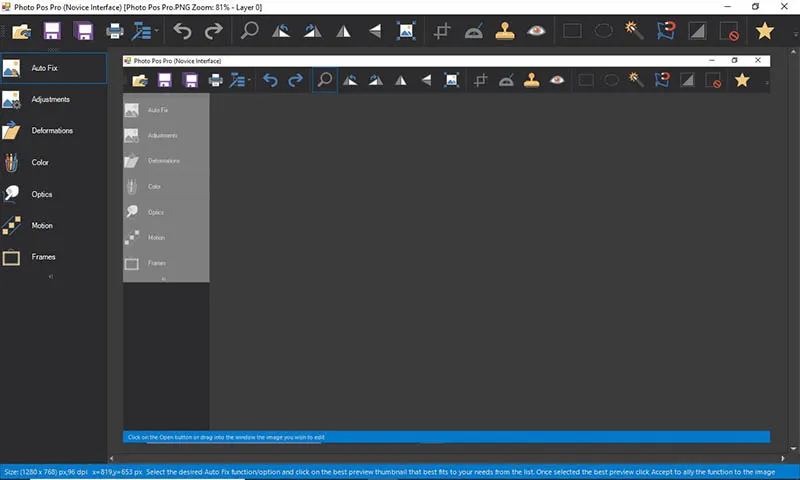Choose the straighten angle tool in main toolbar
Screen dimensions: 800x480
point(473,31)
